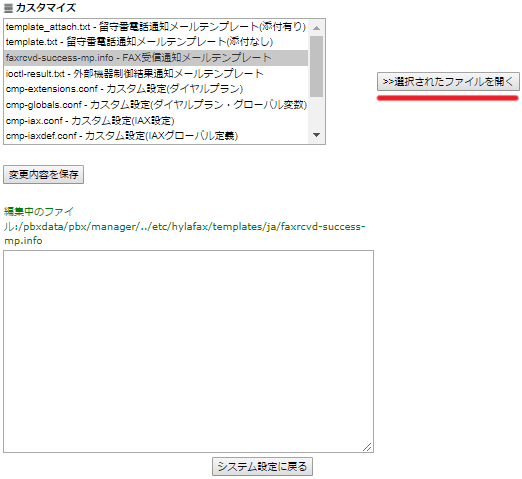Return via システム設定に戻る button

(x=262, y=466)
